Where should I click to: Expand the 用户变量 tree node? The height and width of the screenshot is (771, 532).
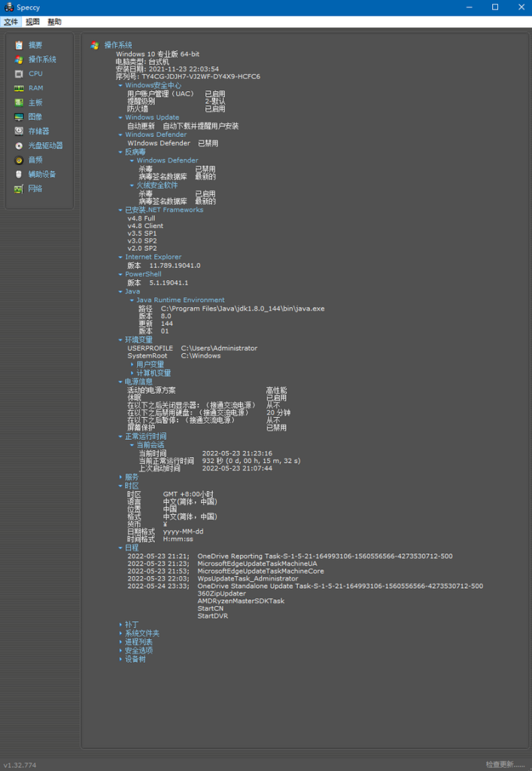point(132,364)
